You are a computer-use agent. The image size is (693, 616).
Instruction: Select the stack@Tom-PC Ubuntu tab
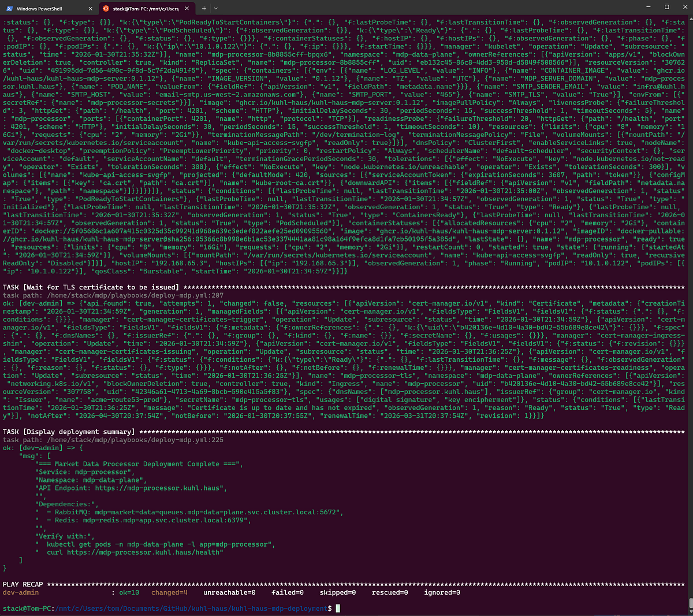146,9
